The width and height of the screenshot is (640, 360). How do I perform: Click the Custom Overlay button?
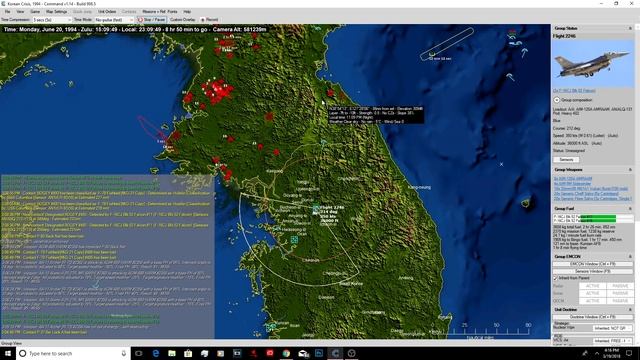pyautogui.click(x=182, y=20)
